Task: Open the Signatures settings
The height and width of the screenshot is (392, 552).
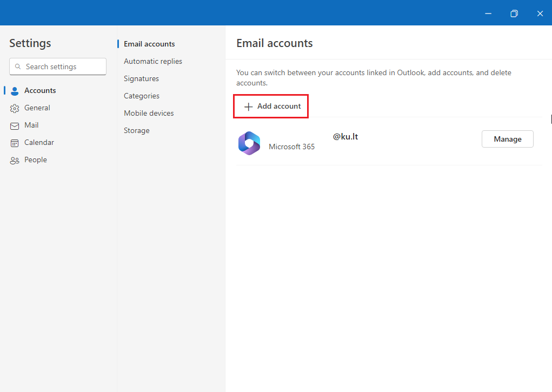Action: pos(141,78)
